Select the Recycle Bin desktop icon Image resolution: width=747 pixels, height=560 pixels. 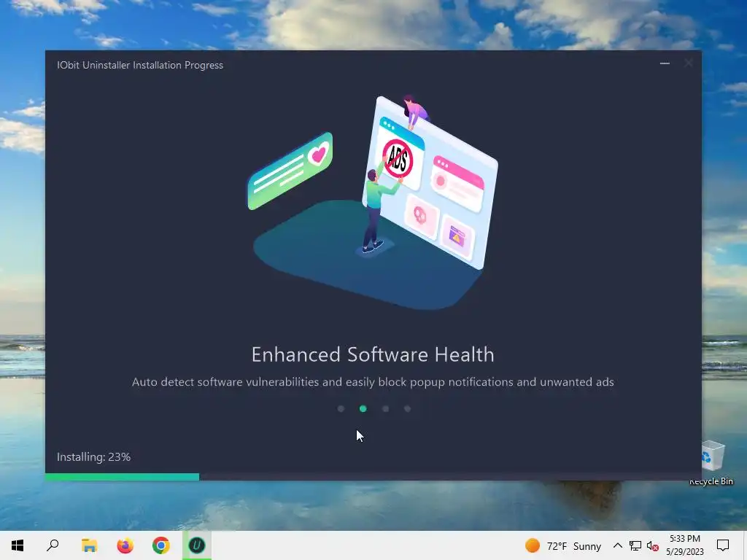(712, 463)
